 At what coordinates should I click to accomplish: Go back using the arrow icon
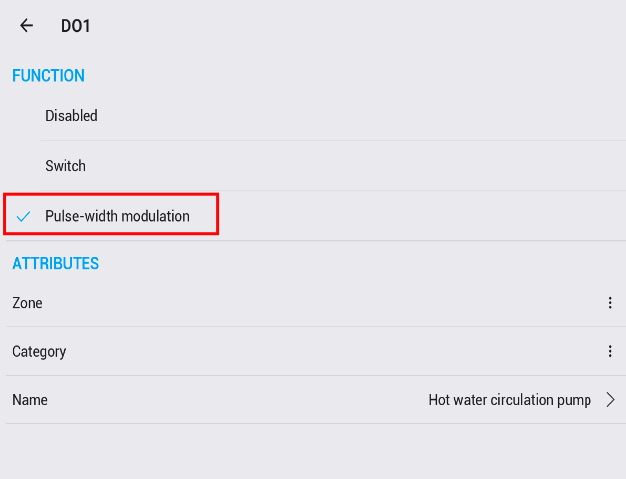pos(26,26)
